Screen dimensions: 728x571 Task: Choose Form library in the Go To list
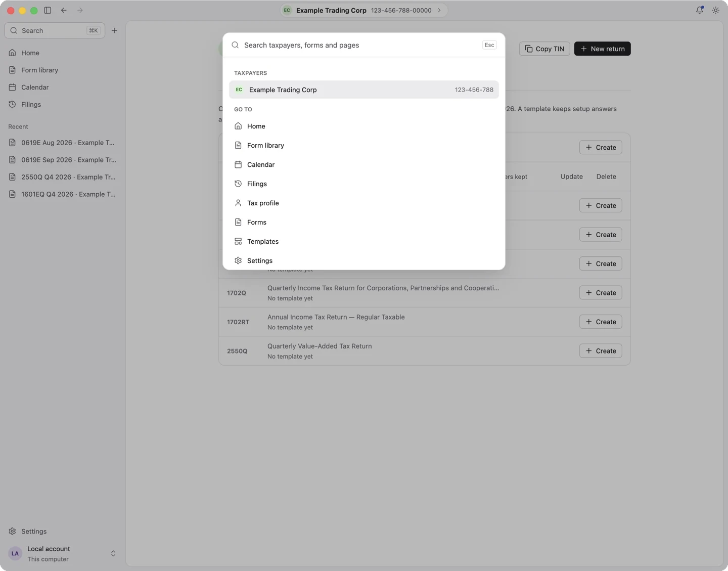(x=364, y=145)
